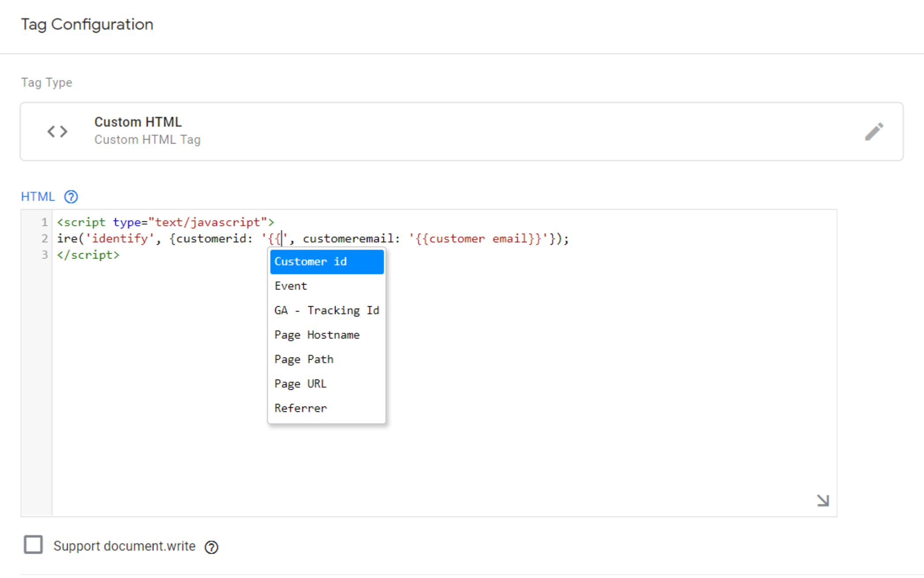Image resolution: width=924 pixels, height=578 pixels.
Task: Click the '{{customer email}}' variable in code
Action: click(x=479, y=239)
